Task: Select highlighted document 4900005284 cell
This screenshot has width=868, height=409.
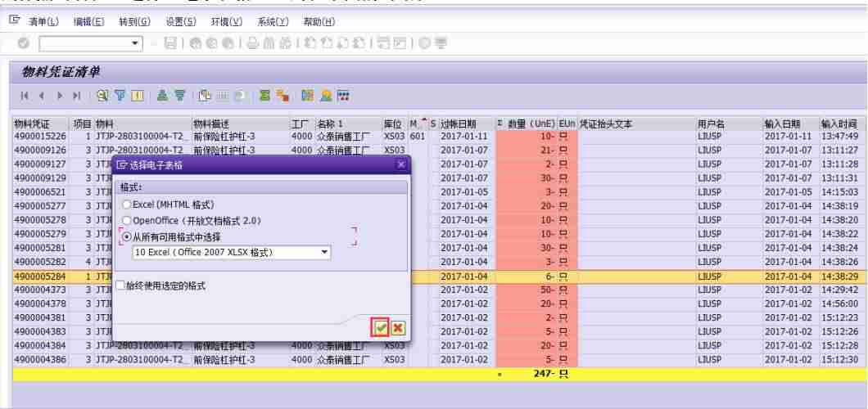Action: click(42, 276)
